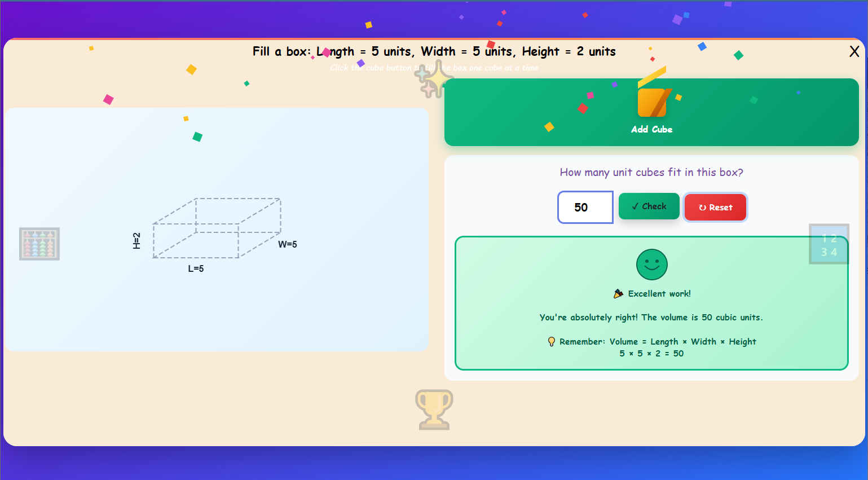Screen dimensions: 868x480
Task: Click the formula line 5 × 5 × 2 = 50
Action: point(651,353)
